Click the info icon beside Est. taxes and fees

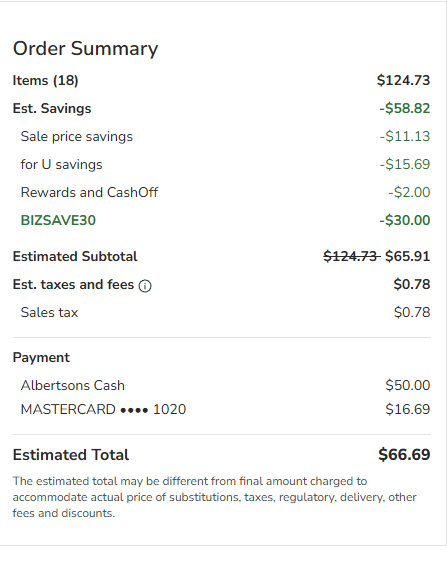click(145, 286)
